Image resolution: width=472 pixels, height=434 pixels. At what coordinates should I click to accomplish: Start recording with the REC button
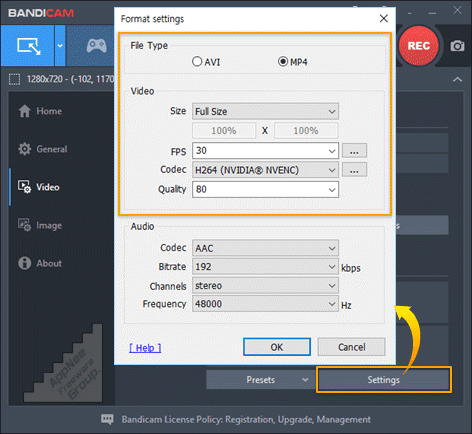(419, 46)
